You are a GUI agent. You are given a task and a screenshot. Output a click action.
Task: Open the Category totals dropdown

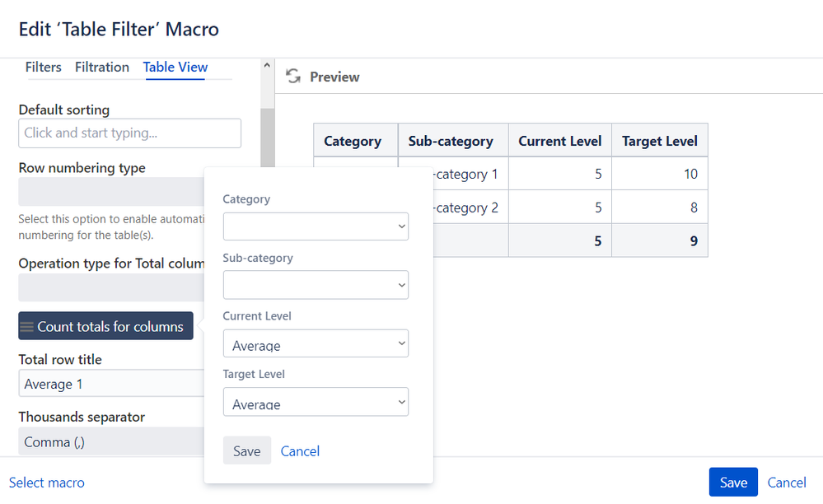316,226
